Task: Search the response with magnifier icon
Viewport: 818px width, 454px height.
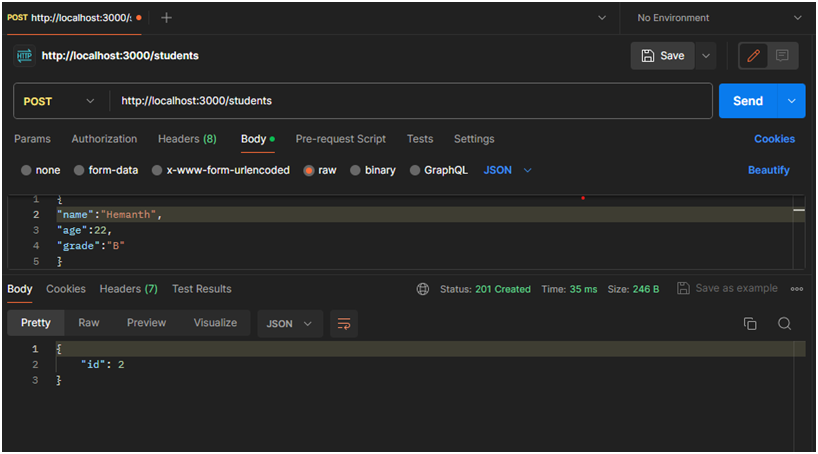Action: [784, 324]
